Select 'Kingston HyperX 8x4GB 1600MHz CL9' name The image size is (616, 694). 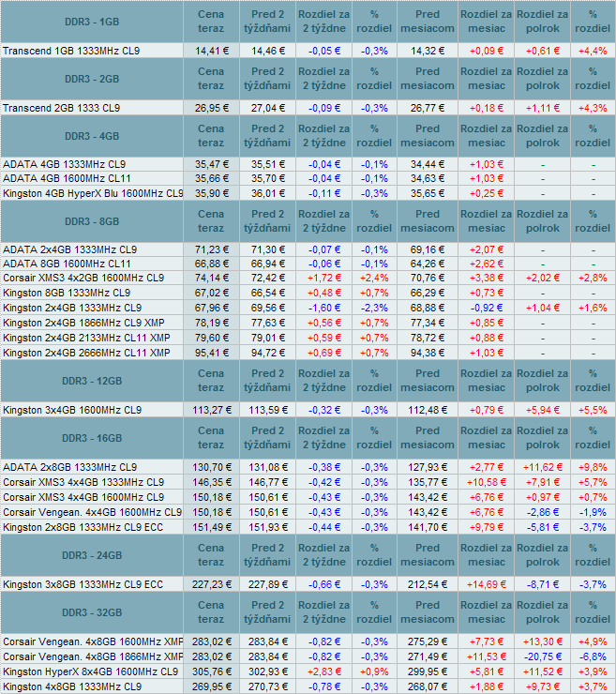point(90,671)
